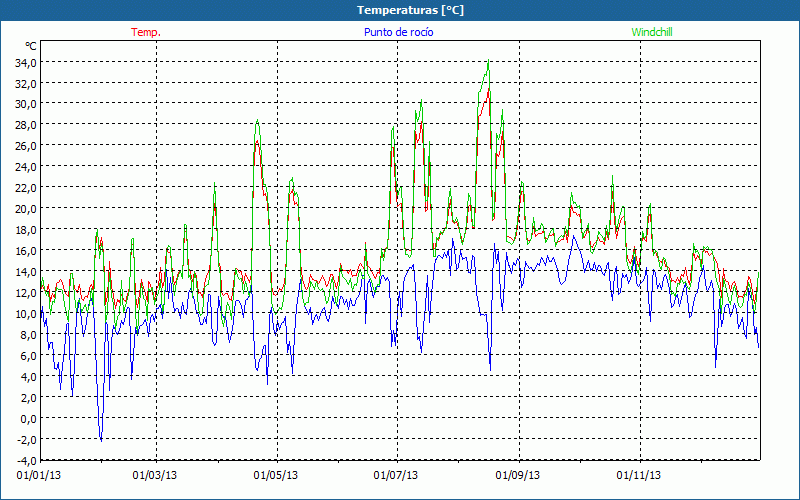Viewport: 800px width, 500px height.
Task: Click the 30,0 y-axis value
Action: click(x=26, y=105)
